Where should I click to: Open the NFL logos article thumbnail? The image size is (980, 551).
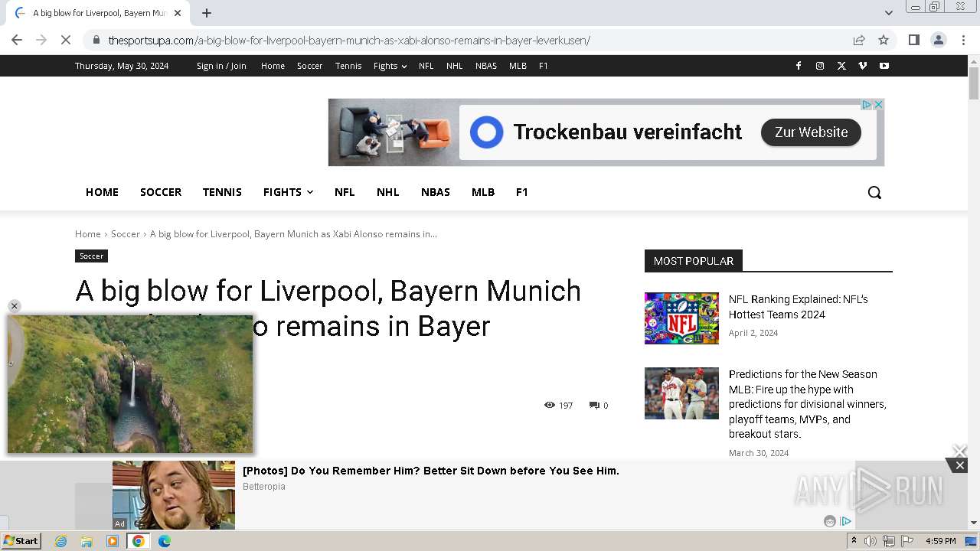pos(681,318)
